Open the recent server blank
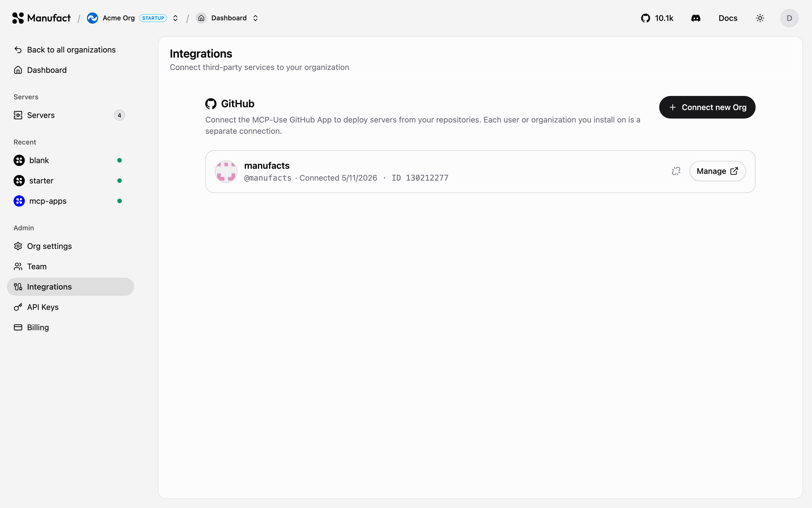This screenshot has height=508, width=812. (70, 160)
